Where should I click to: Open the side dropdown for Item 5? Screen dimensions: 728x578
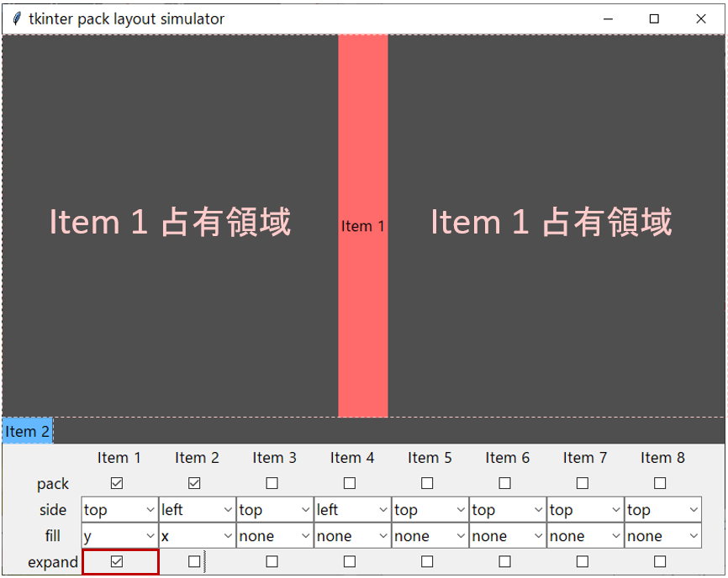(x=430, y=509)
